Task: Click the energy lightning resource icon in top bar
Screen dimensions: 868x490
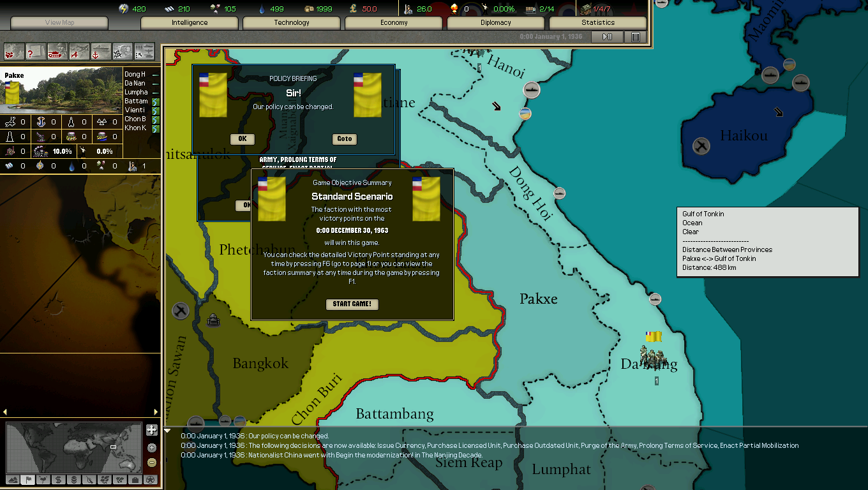Action: (124, 9)
